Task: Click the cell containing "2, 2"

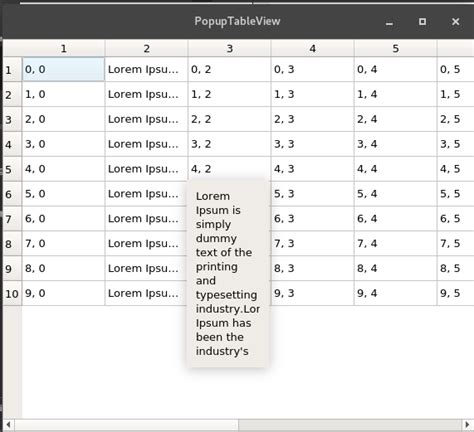Action: click(230, 119)
